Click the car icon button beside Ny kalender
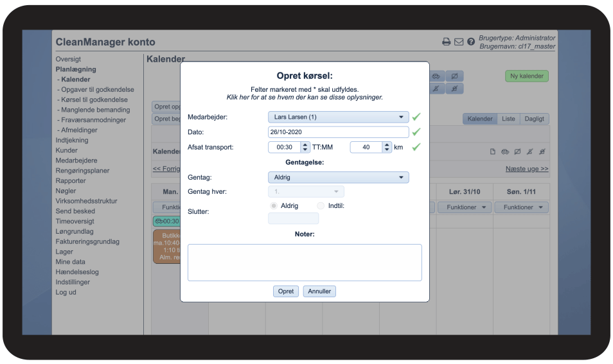Viewport: 613px width, 364px height. pyautogui.click(x=436, y=76)
